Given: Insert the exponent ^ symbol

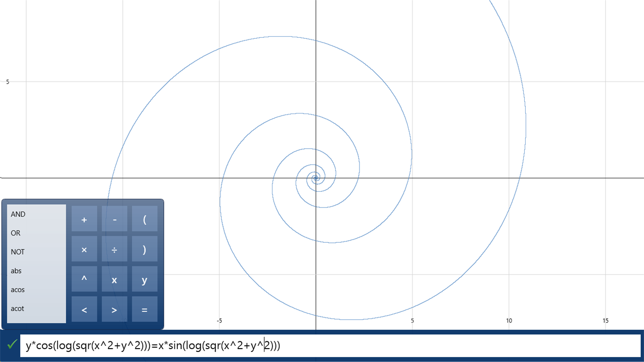Looking at the screenshot, I should coord(84,279).
